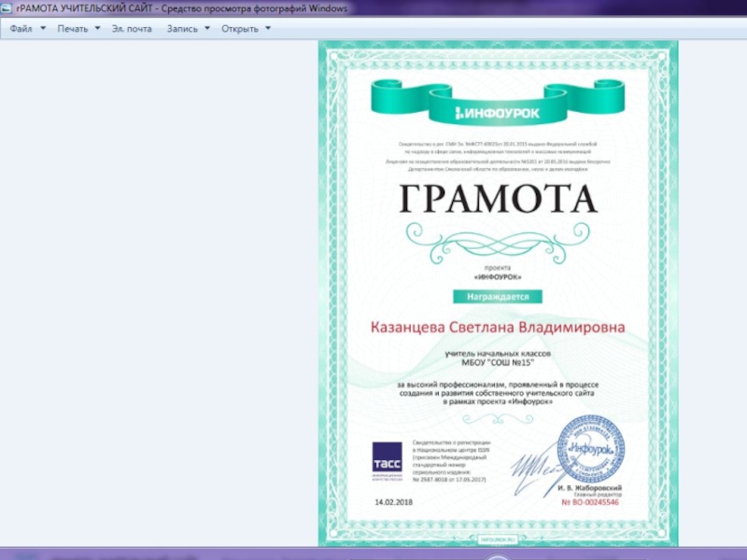The image size is (747, 560).
Task: Click the ISSN registration text beside TASS logo
Action: [x=450, y=460]
